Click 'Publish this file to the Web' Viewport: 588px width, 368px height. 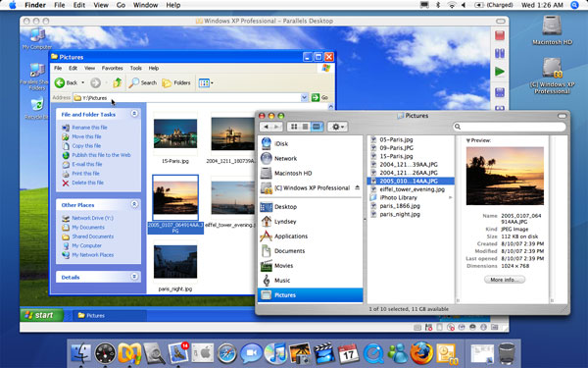pyautogui.click(x=101, y=155)
